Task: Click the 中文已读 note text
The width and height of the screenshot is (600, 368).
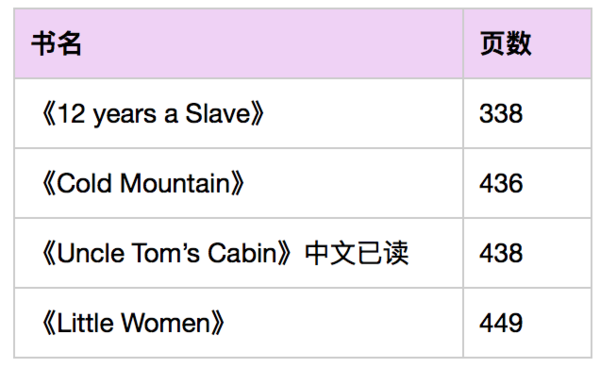Action: click(x=357, y=253)
